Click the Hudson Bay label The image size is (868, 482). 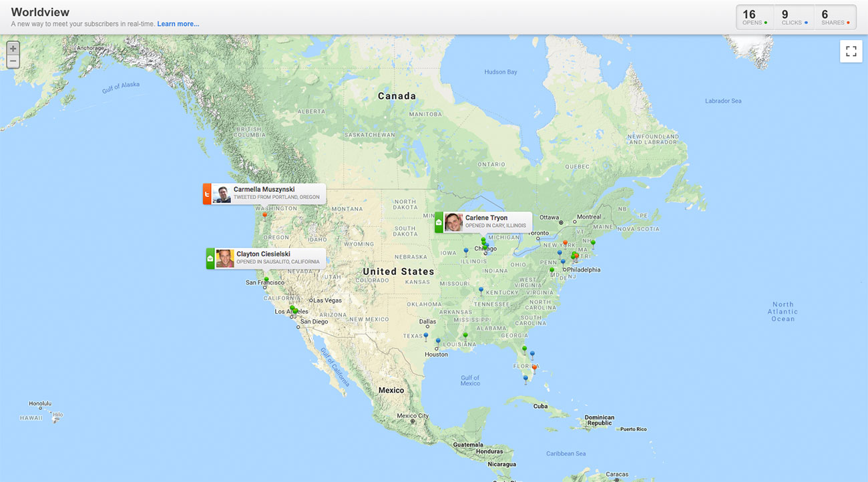[501, 72]
